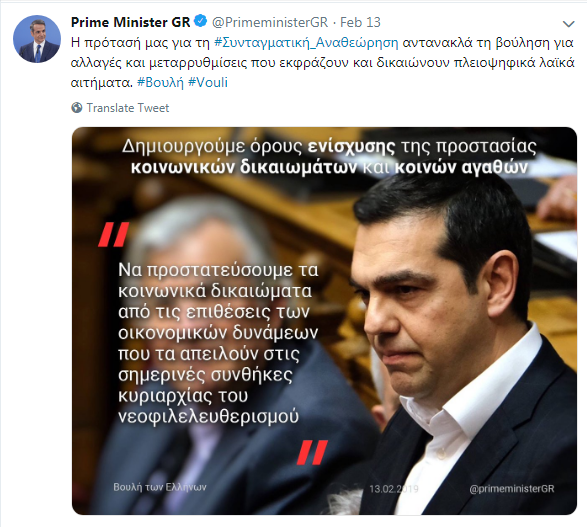Click the image headline Δημιουργούμε όρους ενίσχυσης
The height and width of the screenshot is (527, 587).
pyautogui.click(x=329, y=157)
